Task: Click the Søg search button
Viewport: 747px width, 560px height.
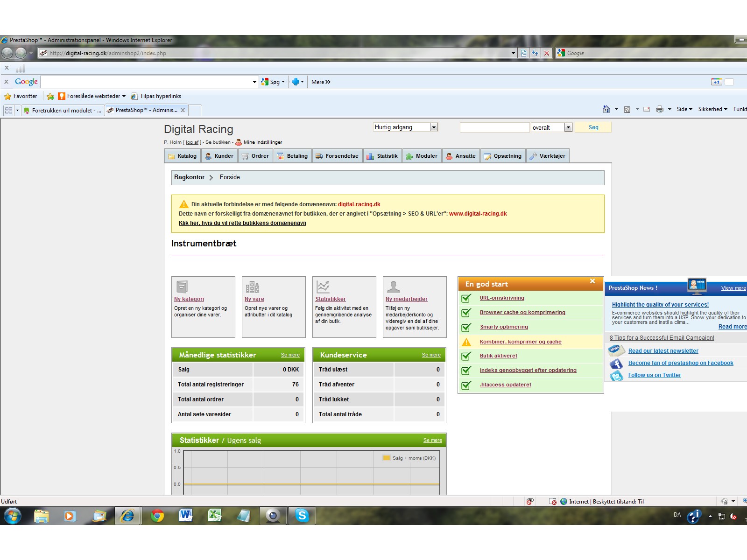Action: tap(593, 127)
